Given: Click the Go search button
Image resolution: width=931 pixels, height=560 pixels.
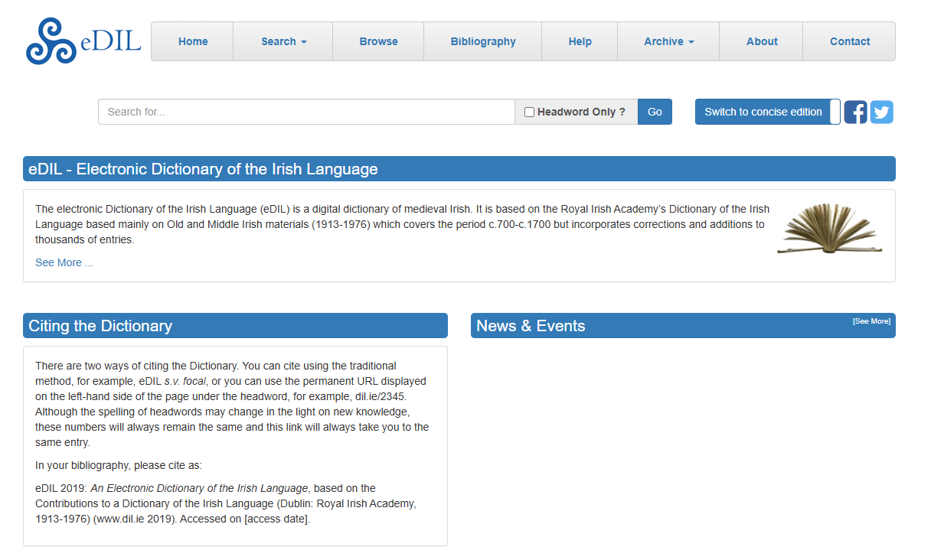Looking at the screenshot, I should (x=655, y=112).
